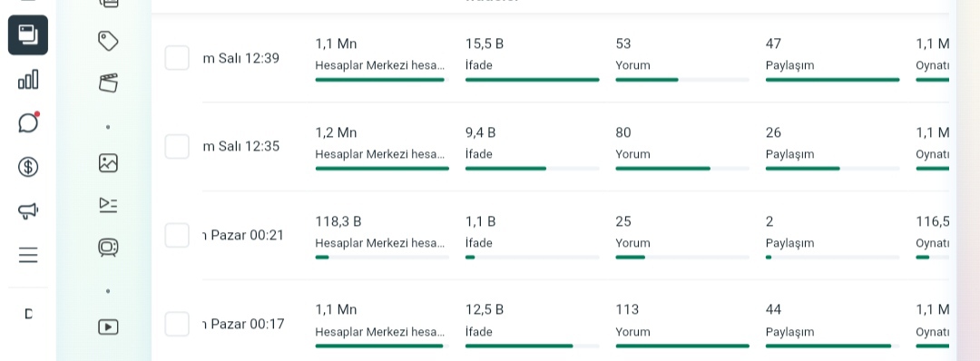Select the clapperboard clips icon
The image size is (980, 361).
coord(108,83)
